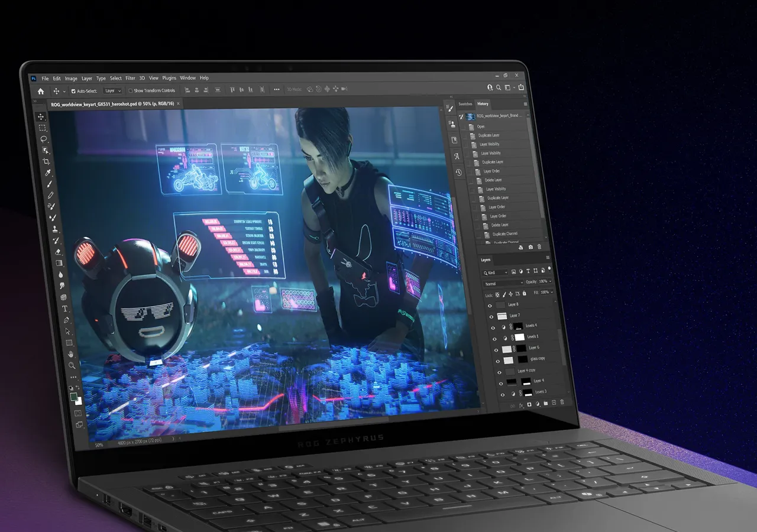Hide the glass copy layer
757x532 pixels.
pos(499,361)
